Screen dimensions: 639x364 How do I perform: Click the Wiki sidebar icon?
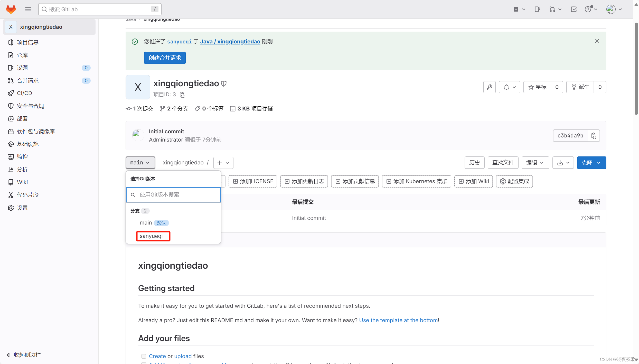coord(11,182)
